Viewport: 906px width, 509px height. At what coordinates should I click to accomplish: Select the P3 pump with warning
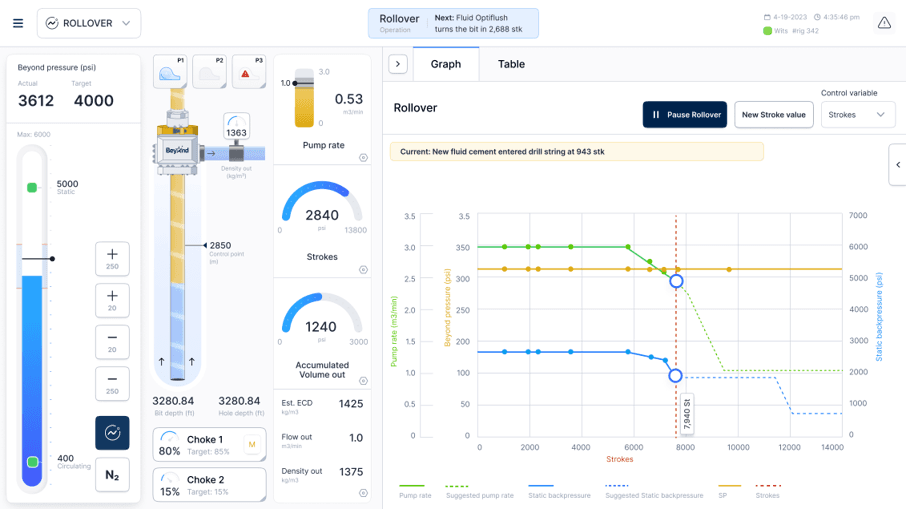click(248, 72)
